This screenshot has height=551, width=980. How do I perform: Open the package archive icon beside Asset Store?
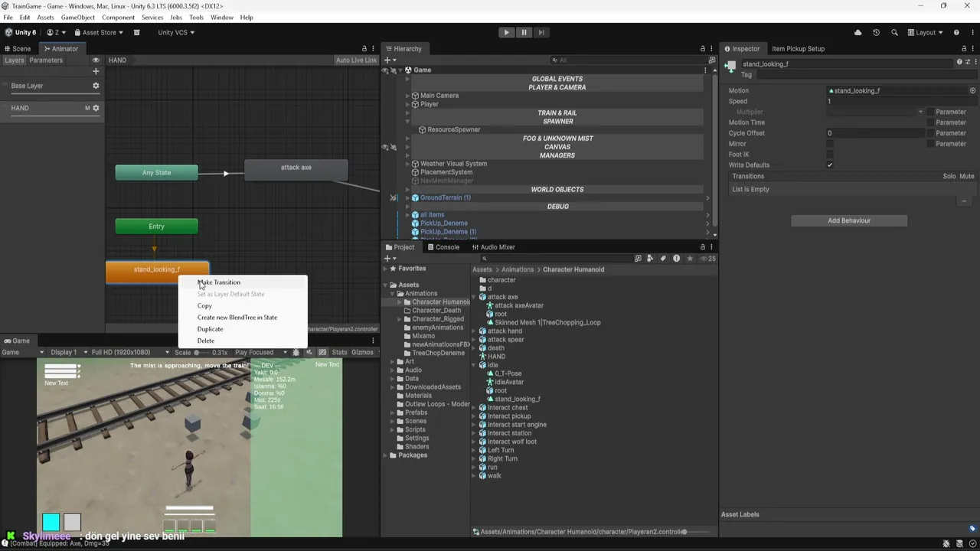pyautogui.click(x=137, y=32)
